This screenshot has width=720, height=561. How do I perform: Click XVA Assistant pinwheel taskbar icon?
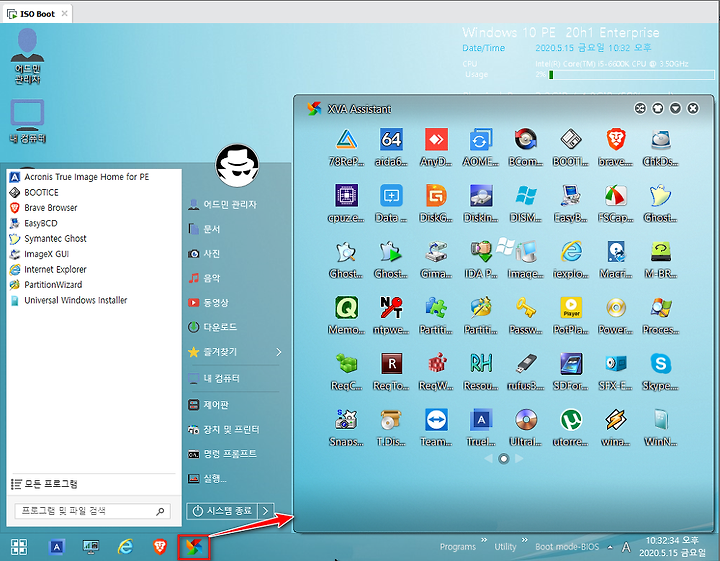(x=194, y=547)
